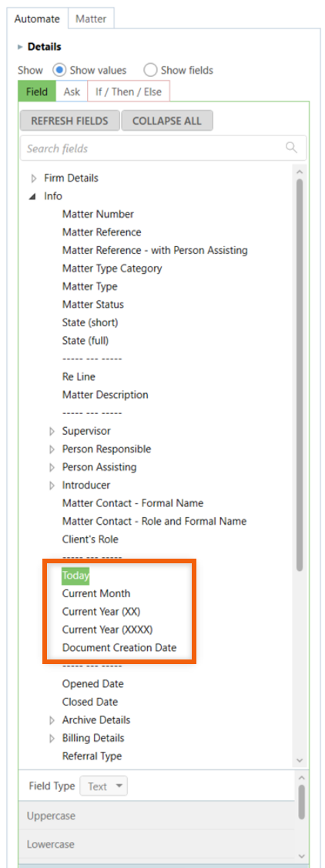Open the Ask tab
Screen dimensions: 325x868
pos(72,92)
